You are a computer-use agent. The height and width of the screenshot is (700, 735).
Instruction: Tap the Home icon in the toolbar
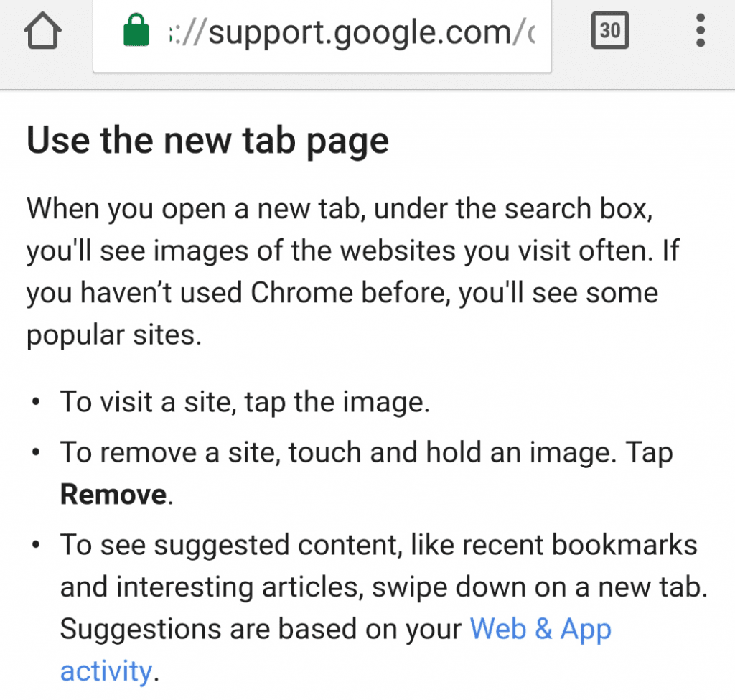[42, 30]
